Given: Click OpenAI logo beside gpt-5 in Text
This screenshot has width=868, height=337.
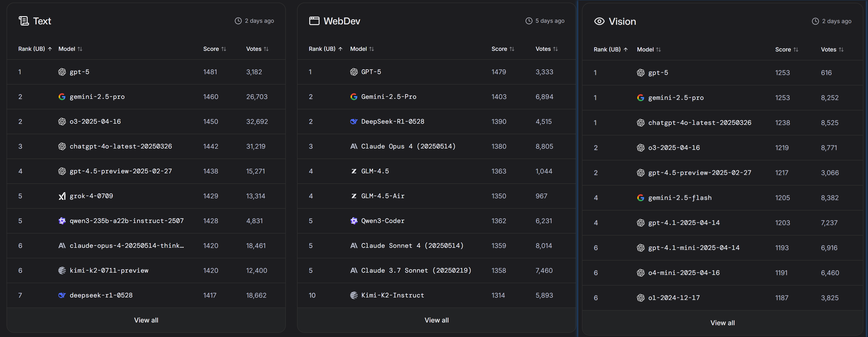Looking at the screenshot, I should (62, 72).
